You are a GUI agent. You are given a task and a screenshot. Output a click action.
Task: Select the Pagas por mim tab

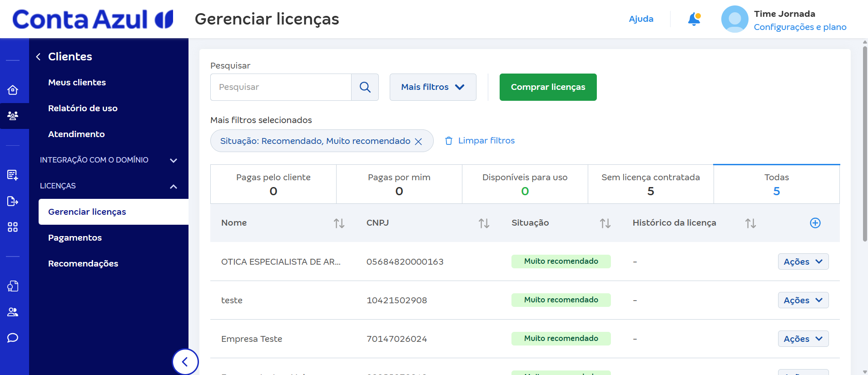(x=399, y=184)
